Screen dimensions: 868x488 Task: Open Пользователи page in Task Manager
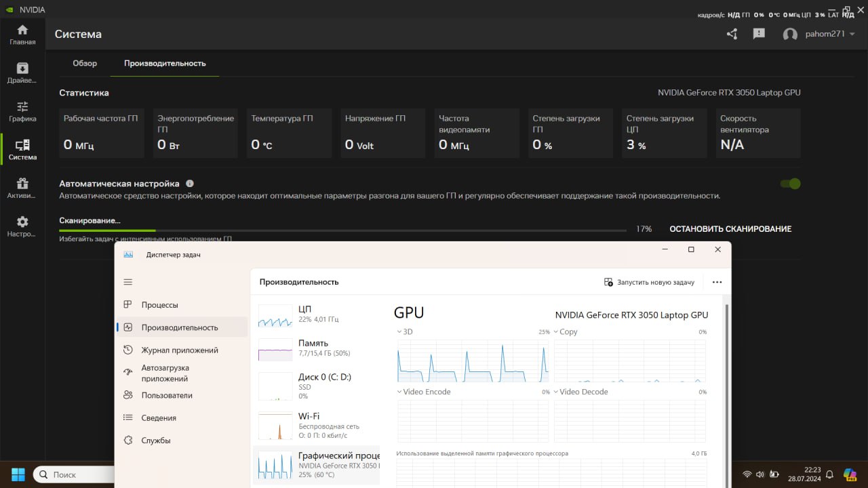[x=182, y=395]
